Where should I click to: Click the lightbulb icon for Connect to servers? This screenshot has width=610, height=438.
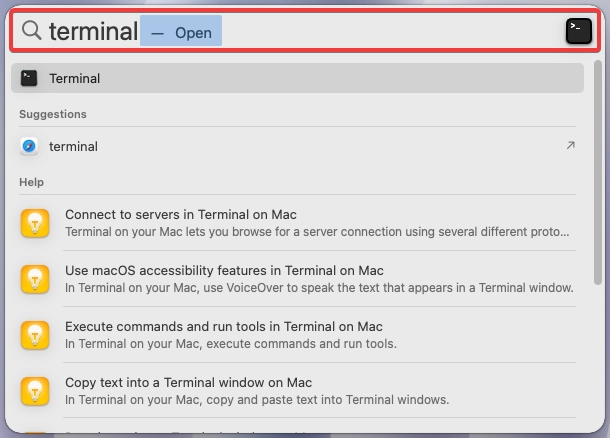coord(35,223)
